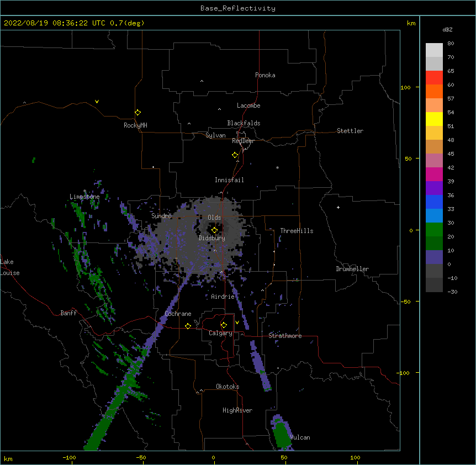Click the Blackfalds city label
The image size is (476, 465).
[x=244, y=123]
